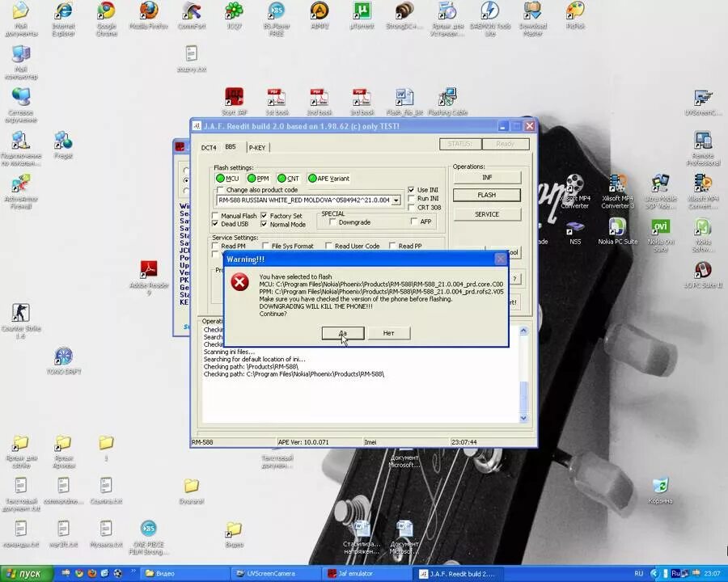Select the APE Variant file button
The height and width of the screenshot is (582, 728).
pyautogui.click(x=328, y=178)
